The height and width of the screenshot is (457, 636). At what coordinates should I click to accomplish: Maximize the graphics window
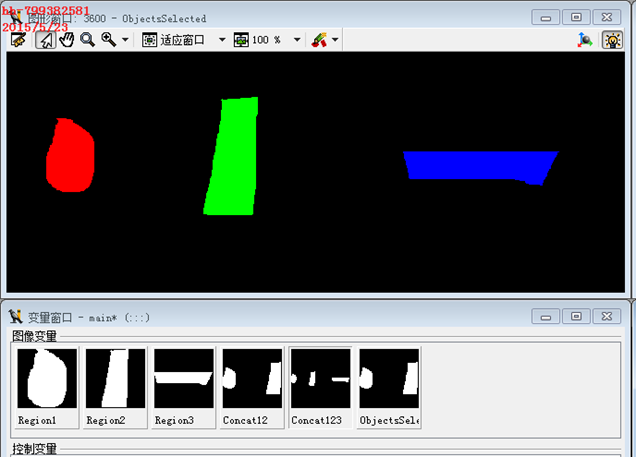pos(576,17)
